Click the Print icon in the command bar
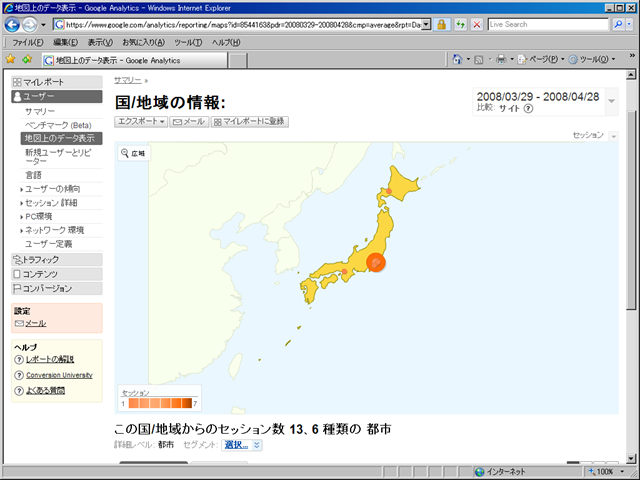Screen dimensions: 640x480 point(501,60)
